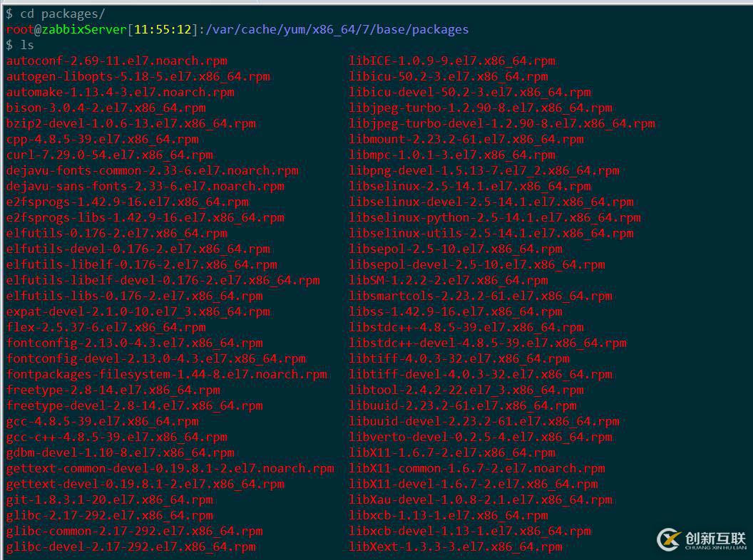This screenshot has width=753, height=560.
Task: Select fontpackages-filesystem-1.44-8.el7.noarch.rpm
Action: tap(167, 374)
